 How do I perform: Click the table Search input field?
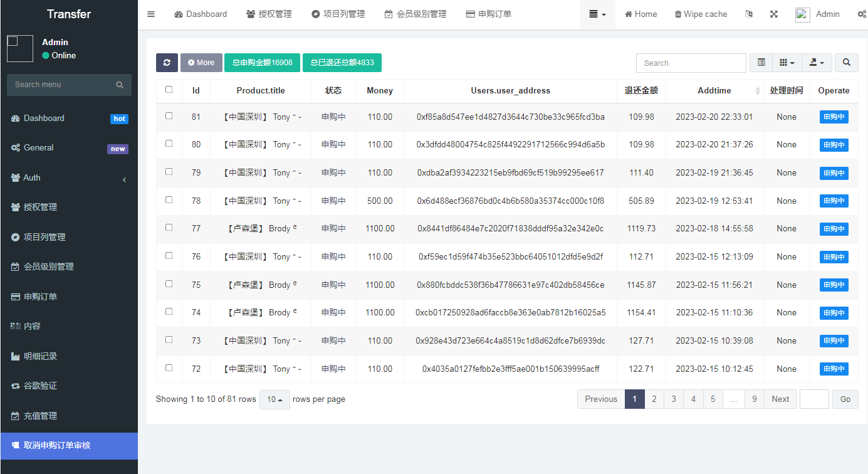pos(691,63)
